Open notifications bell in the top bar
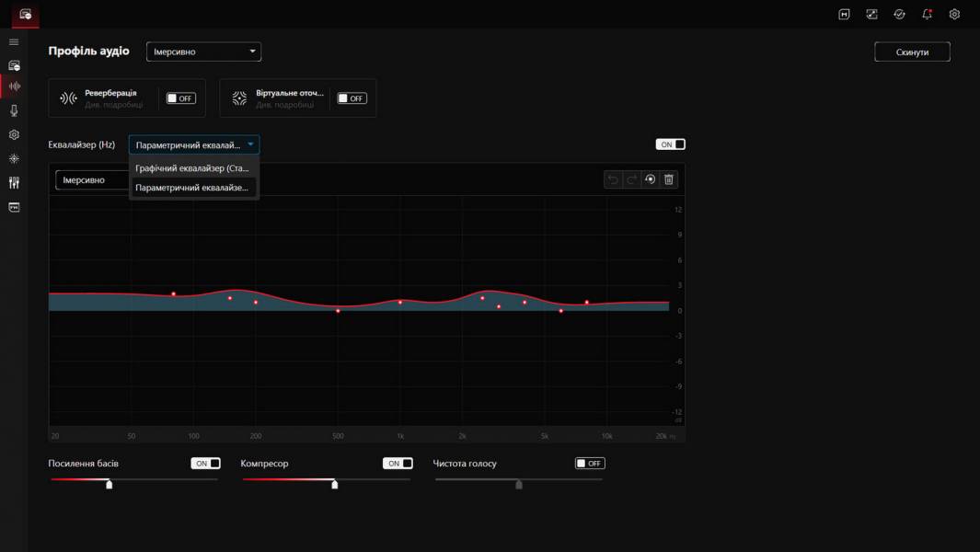Image resolution: width=980 pixels, height=552 pixels. pyautogui.click(x=927, y=15)
